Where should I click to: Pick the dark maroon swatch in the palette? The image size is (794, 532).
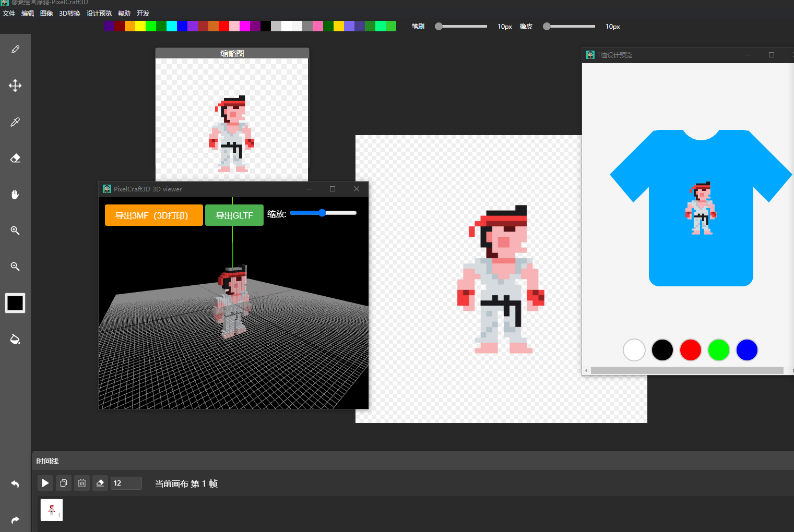pyautogui.click(x=120, y=26)
